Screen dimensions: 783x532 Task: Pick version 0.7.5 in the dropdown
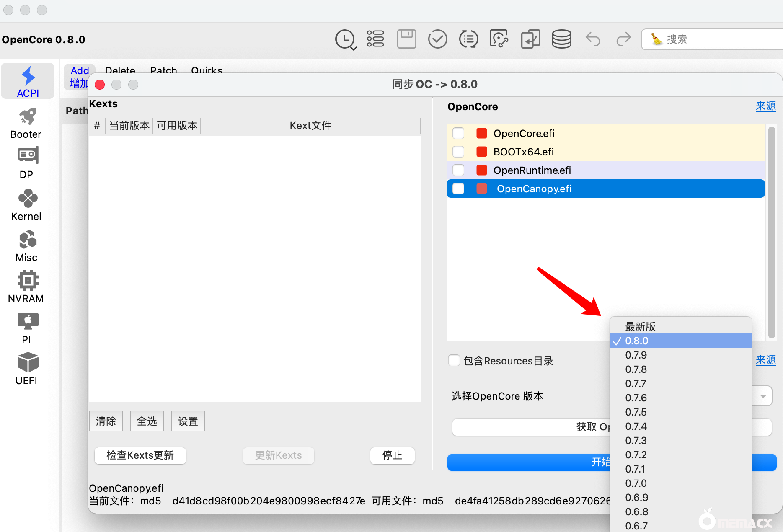click(636, 412)
